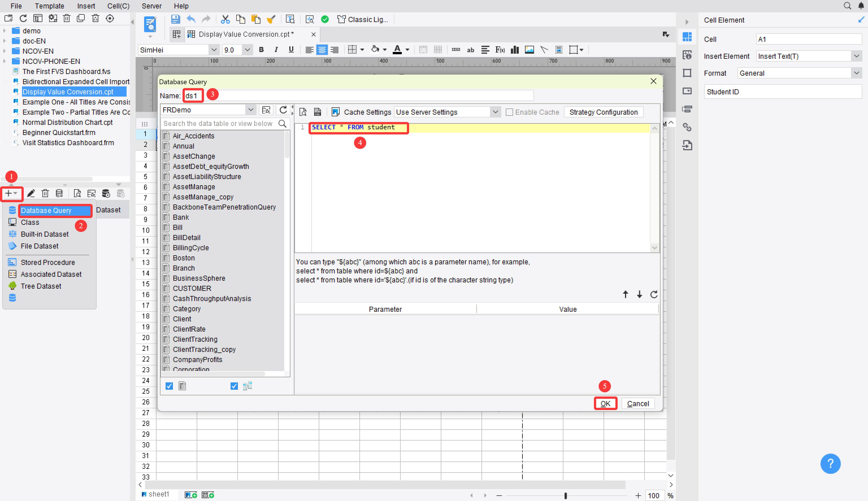Screen dimensions: 868x501
Task: Align cell text right
Action: [x=335, y=50]
